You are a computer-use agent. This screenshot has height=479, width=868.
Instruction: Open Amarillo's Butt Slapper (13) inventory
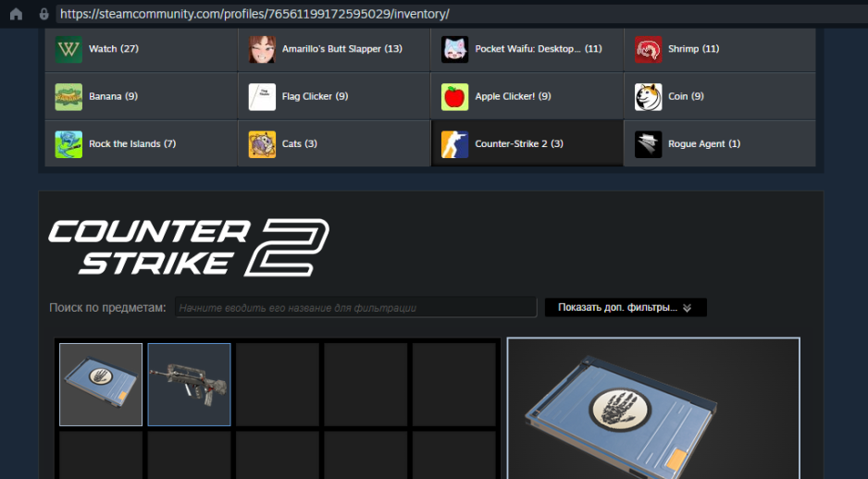(334, 49)
